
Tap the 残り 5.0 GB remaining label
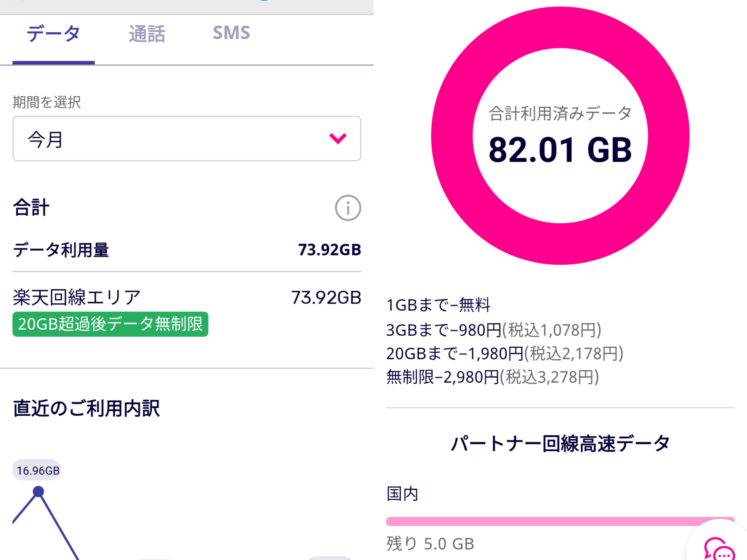pyautogui.click(x=430, y=544)
